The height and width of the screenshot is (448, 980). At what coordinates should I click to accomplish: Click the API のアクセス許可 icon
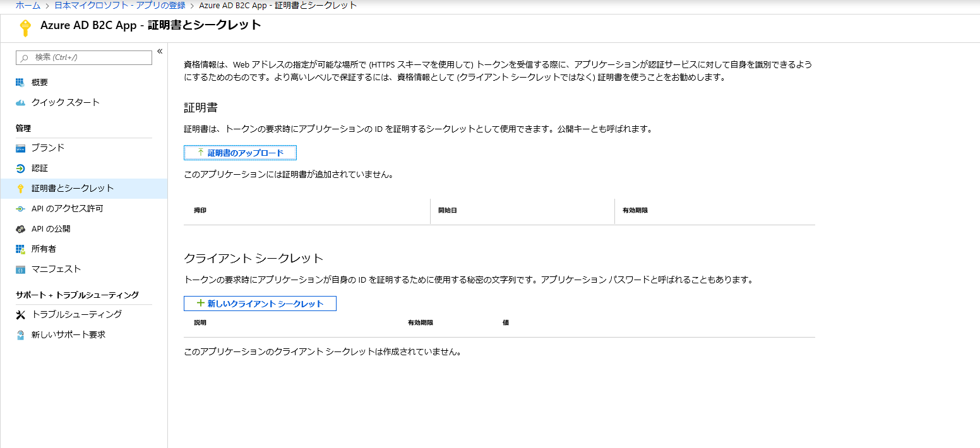[20, 209]
